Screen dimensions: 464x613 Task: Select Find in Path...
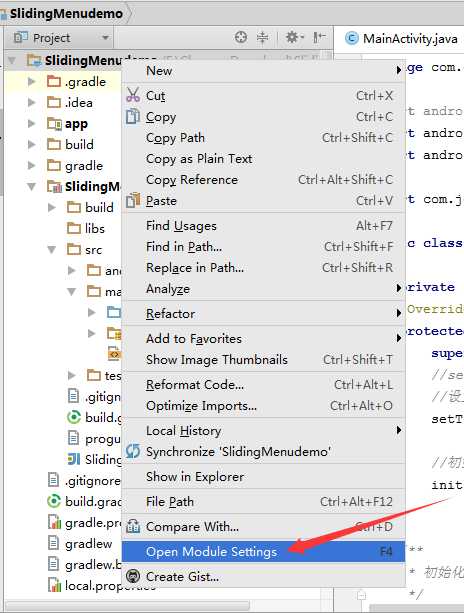[263, 246]
